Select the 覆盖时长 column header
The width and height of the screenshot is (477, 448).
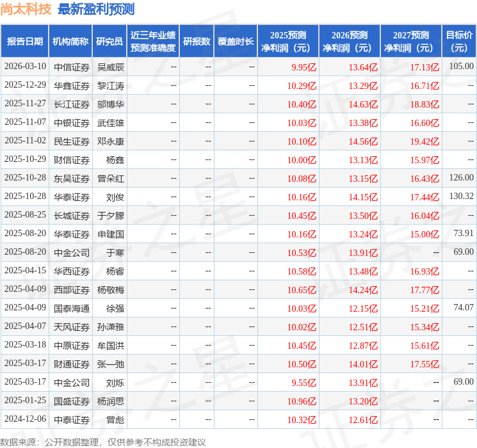point(236,42)
